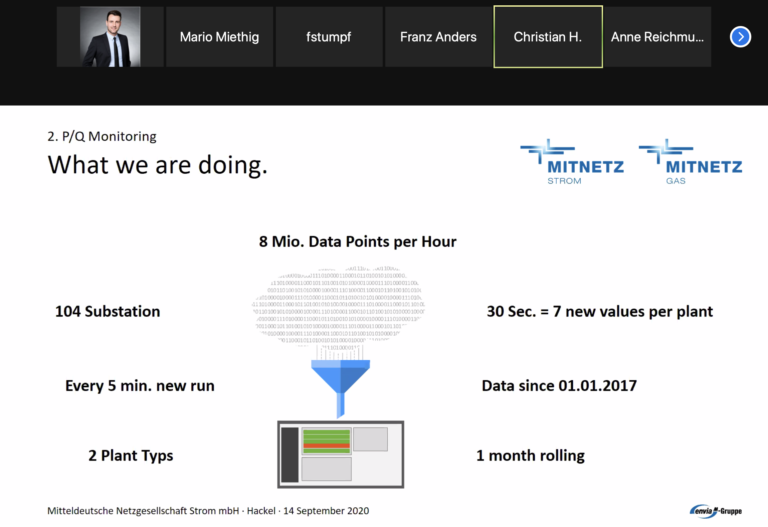Select Mario Miethig participant tile
The image size is (768, 527).
[219, 37]
